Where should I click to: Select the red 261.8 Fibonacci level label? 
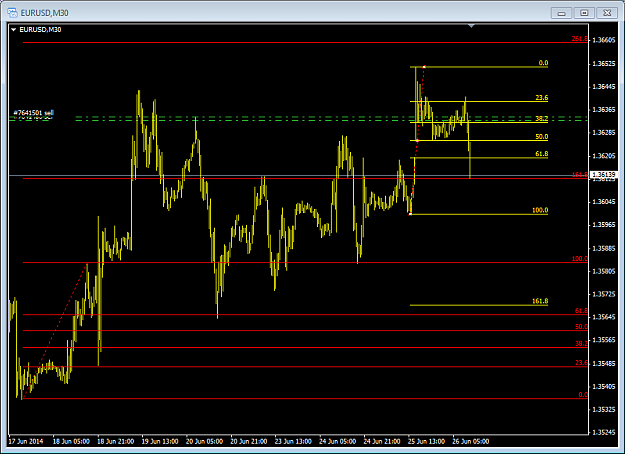tap(579, 39)
